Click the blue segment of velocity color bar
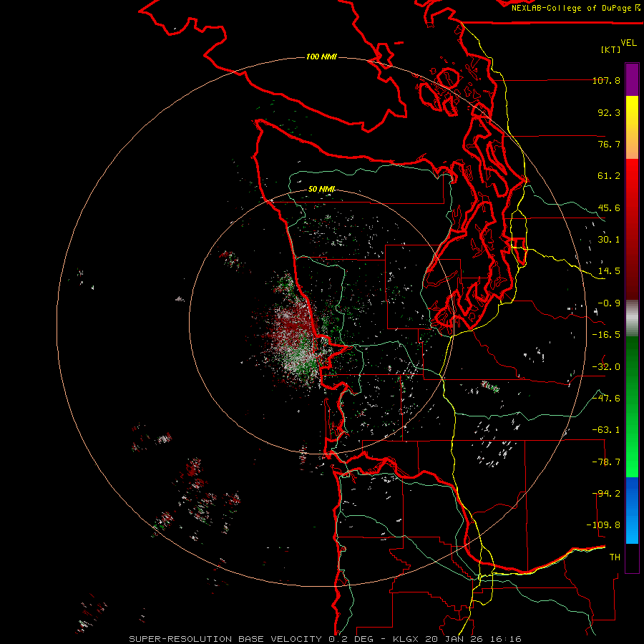644x644 pixels. tap(632, 510)
